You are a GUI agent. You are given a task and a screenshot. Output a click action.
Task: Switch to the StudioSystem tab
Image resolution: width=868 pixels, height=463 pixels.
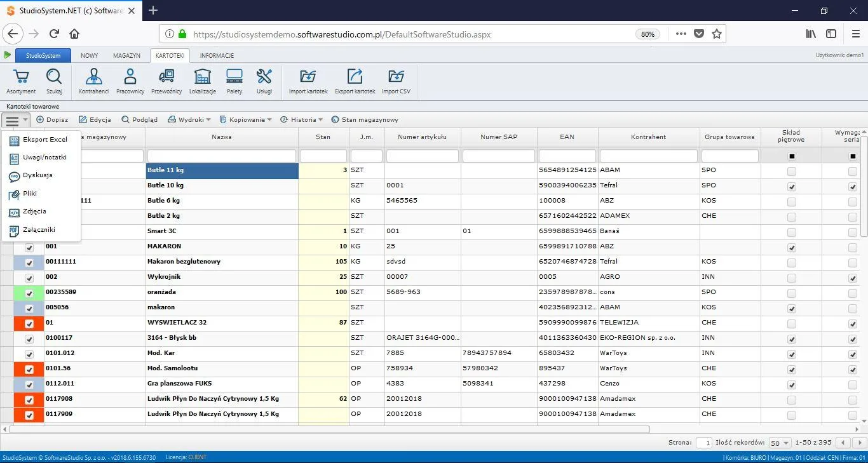click(x=43, y=55)
